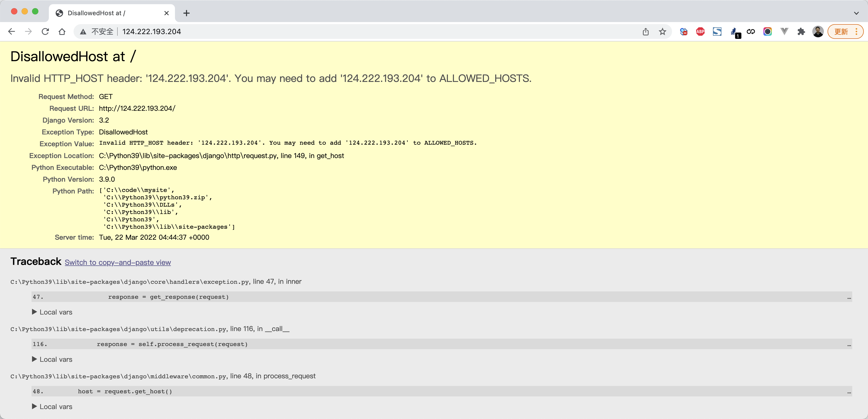Reload the current page

pyautogui.click(x=45, y=32)
